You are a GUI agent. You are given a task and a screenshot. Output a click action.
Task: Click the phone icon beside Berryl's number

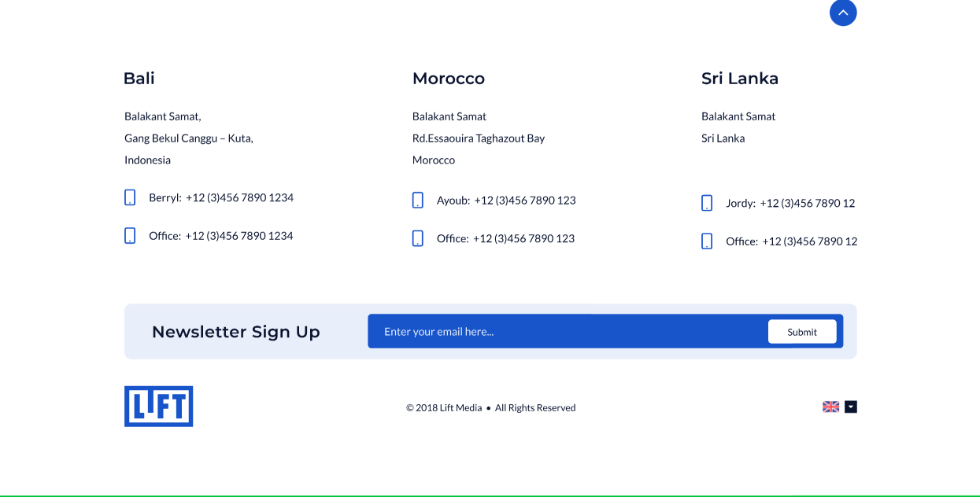click(130, 197)
